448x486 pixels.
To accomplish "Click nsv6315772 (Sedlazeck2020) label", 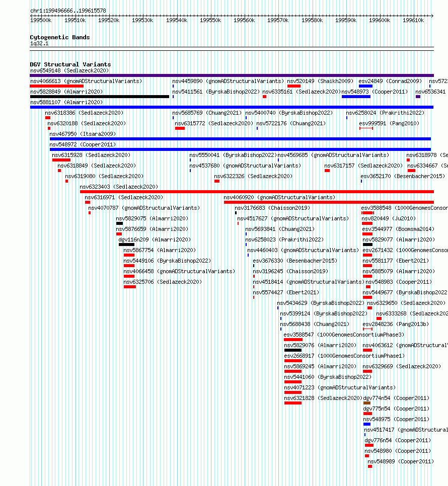I will tap(214, 123).
